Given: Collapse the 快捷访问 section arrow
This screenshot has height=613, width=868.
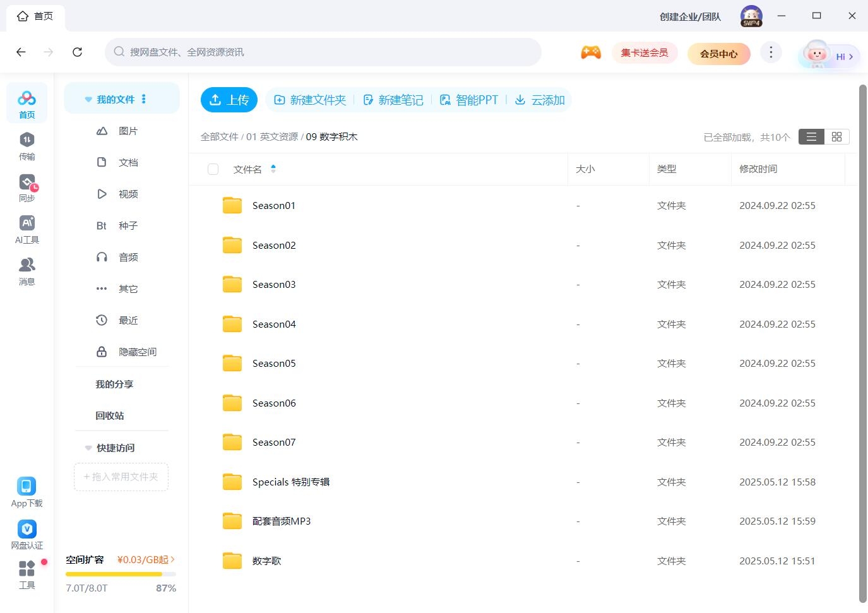Looking at the screenshot, I should click(x=88, y=448).
